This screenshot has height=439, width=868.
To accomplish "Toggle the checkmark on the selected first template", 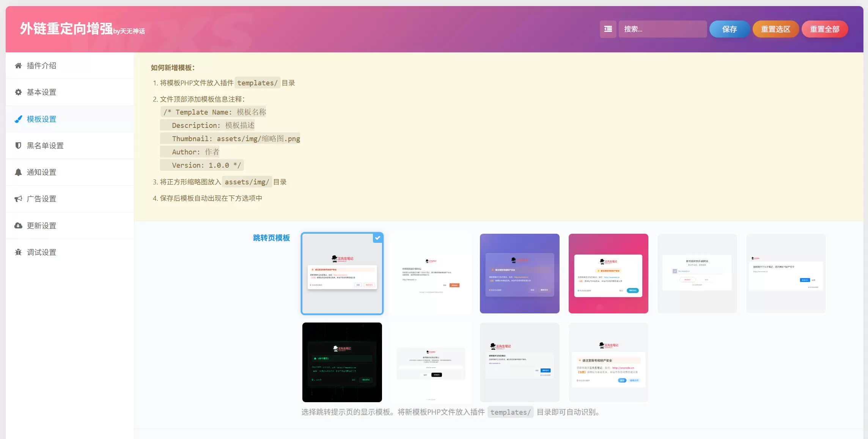I will (x=378, y=238).
